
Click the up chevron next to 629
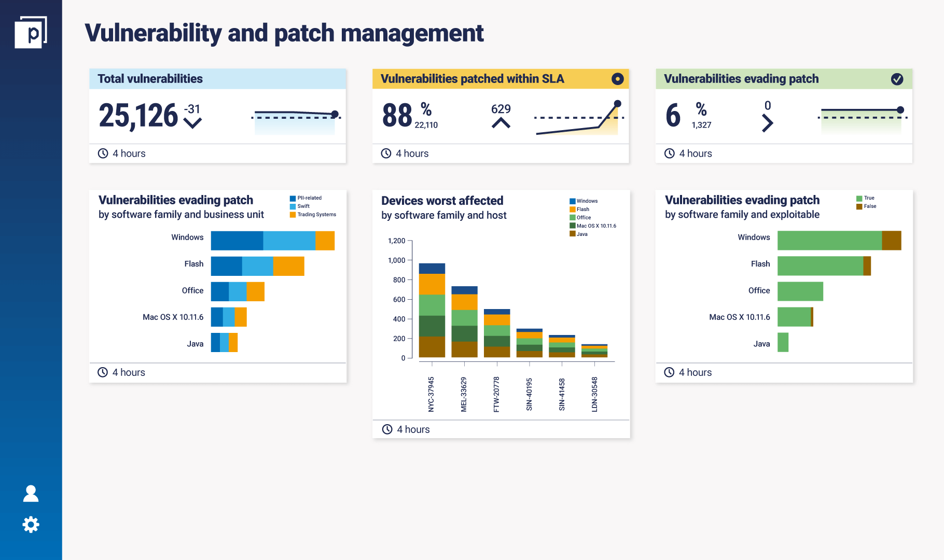(x=500, y=123)
